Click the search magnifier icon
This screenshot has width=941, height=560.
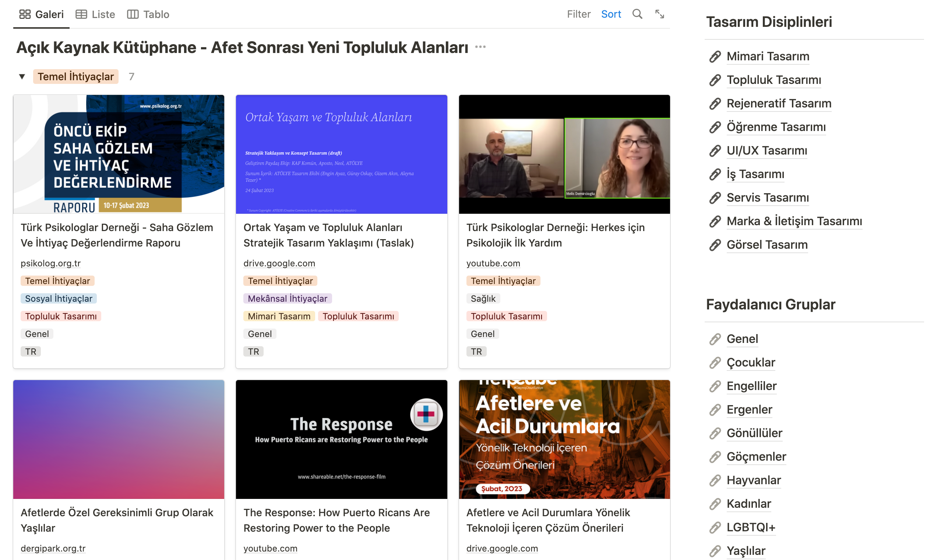coord(637,14)
